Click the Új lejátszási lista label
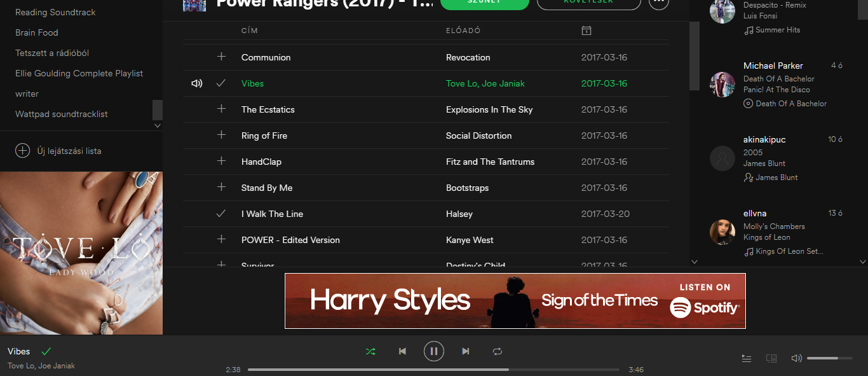Screen dimensions: 868x376 tap(69, 151)
